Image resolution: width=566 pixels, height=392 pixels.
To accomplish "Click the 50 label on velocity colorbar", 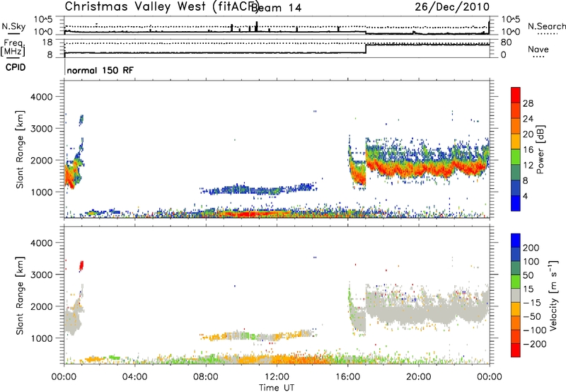I will click(528, 275).
